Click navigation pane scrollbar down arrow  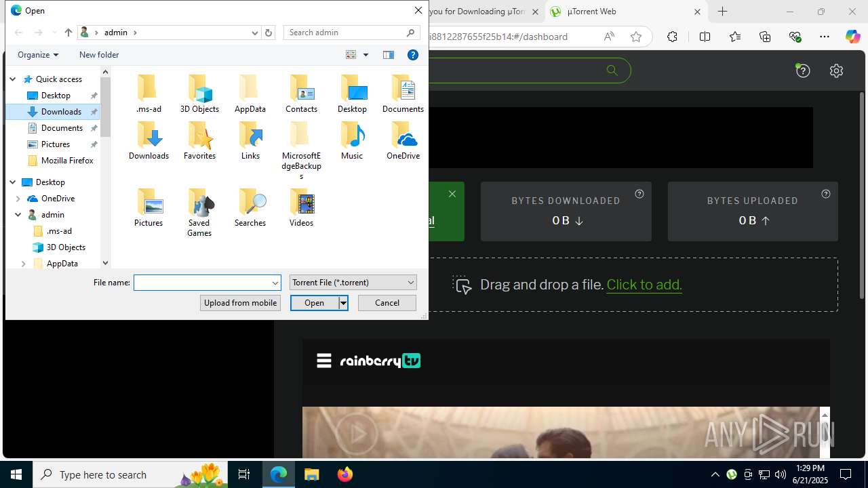105,263
